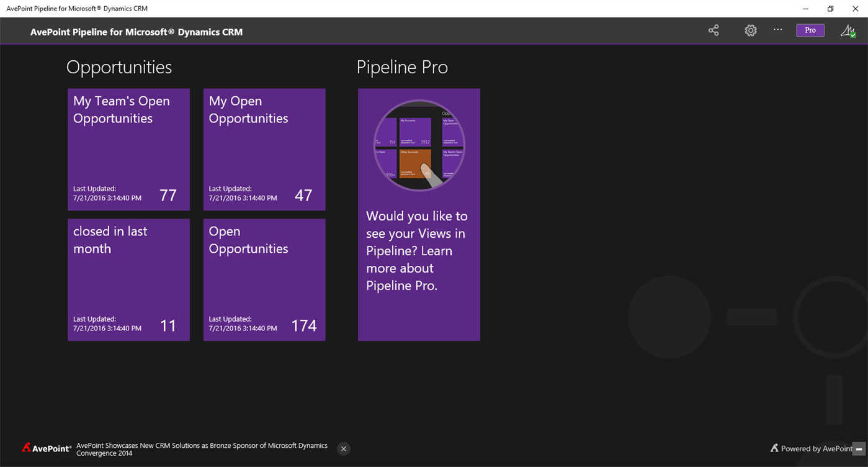Click the Pipeline Pro preview thumbnail

click(419, 143)
